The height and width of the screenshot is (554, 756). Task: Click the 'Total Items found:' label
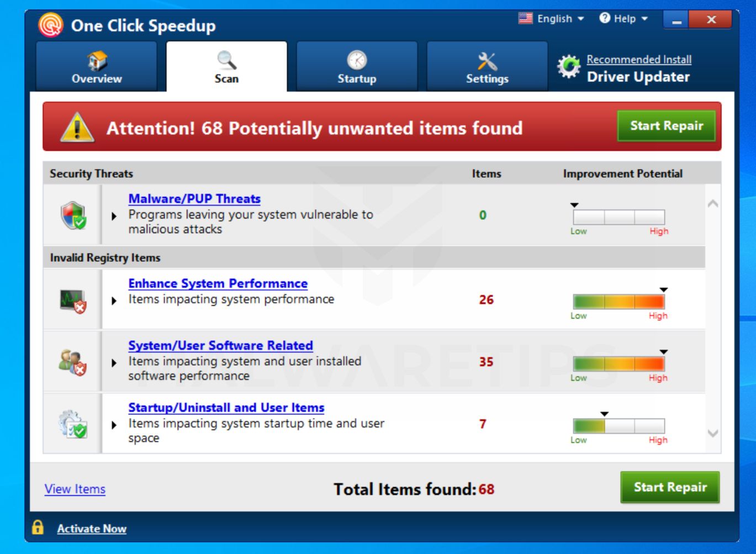click(405, 489)
